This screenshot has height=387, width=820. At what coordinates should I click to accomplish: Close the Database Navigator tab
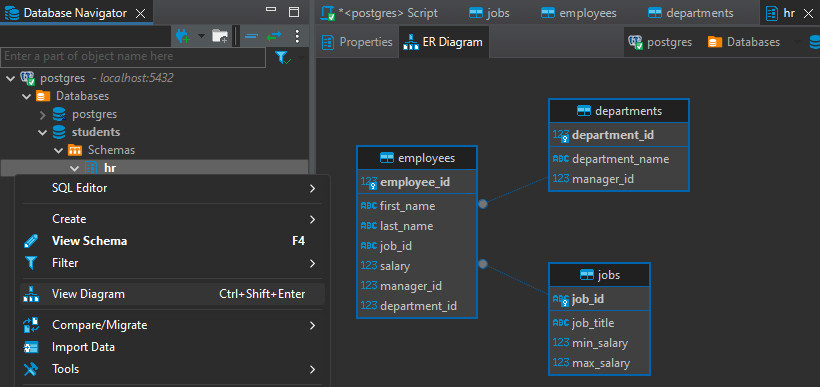[141, 14]
